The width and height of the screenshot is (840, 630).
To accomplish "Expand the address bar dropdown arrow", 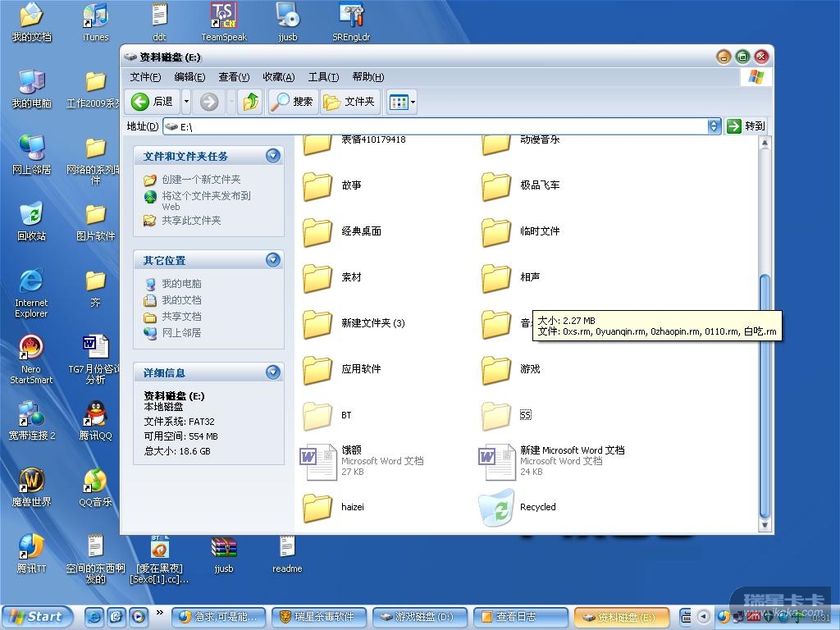I will click(714, 126).
